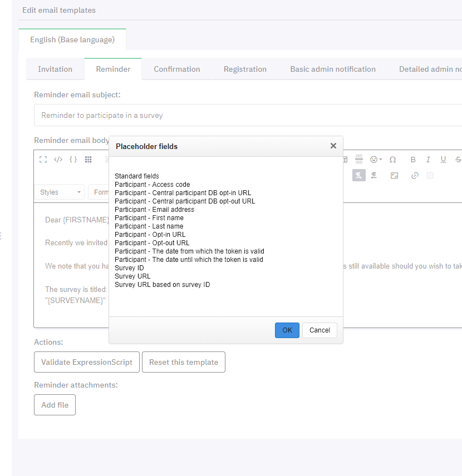462x476 pixels.
Task: Select 'Participant - Last name' placeholder
Action: pyautogui.click(x=149, y=226)
